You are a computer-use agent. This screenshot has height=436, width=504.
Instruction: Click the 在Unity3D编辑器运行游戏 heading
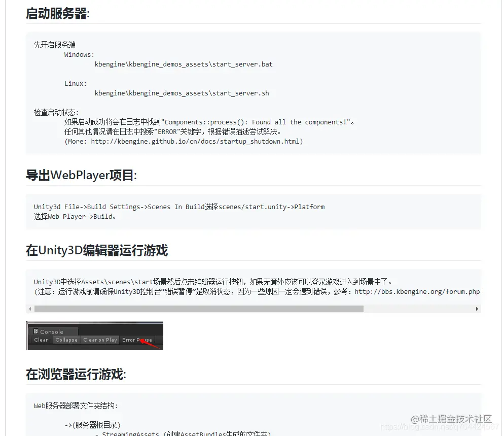(97, 250)
